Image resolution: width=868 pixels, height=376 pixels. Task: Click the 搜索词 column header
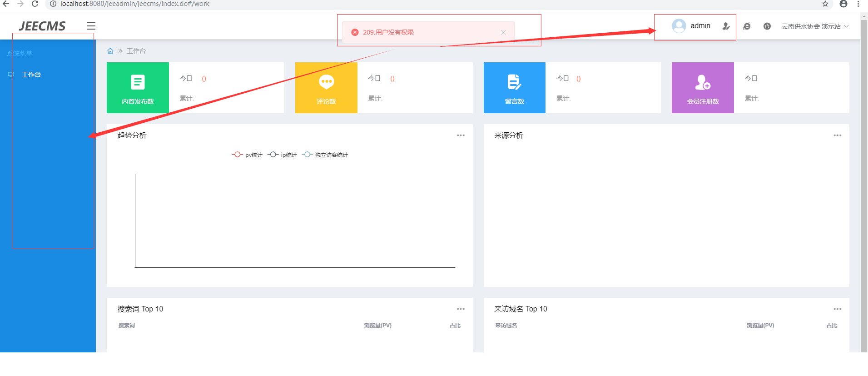tap(127, 326)
